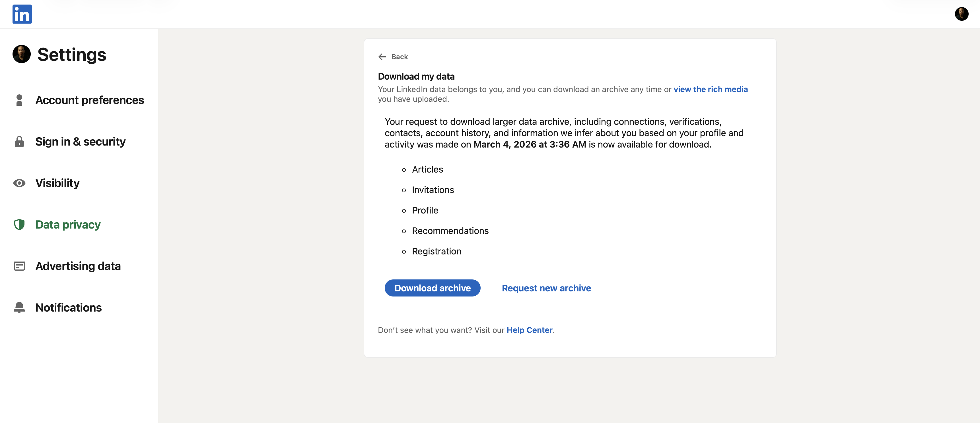
Task: Go to Sign in & security settings
Action: 80,142
